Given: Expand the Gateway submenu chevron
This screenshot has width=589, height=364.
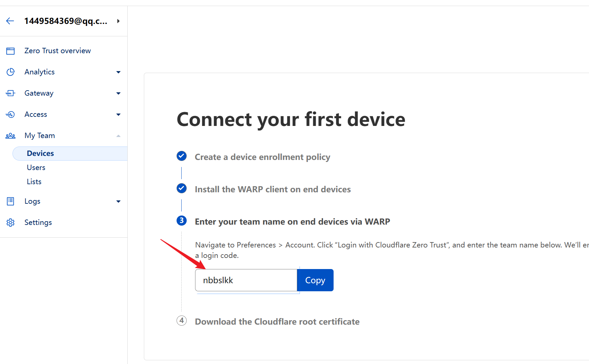Looking at the screenshot, I should (118, 93).
